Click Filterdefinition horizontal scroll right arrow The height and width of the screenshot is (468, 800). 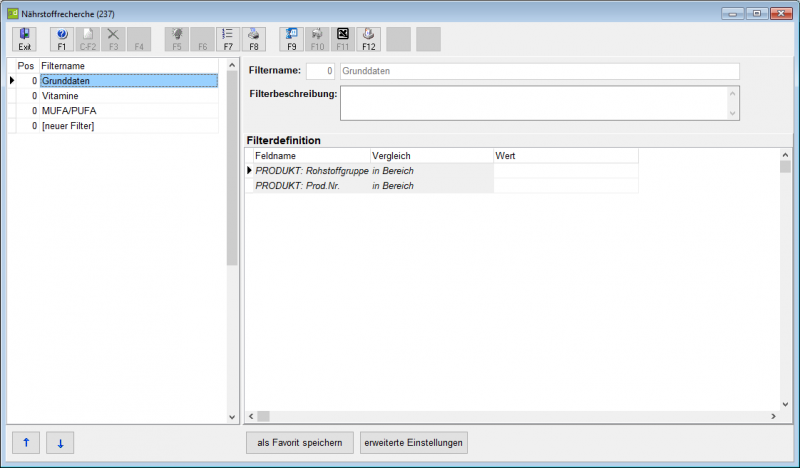[x=773, y=416]
